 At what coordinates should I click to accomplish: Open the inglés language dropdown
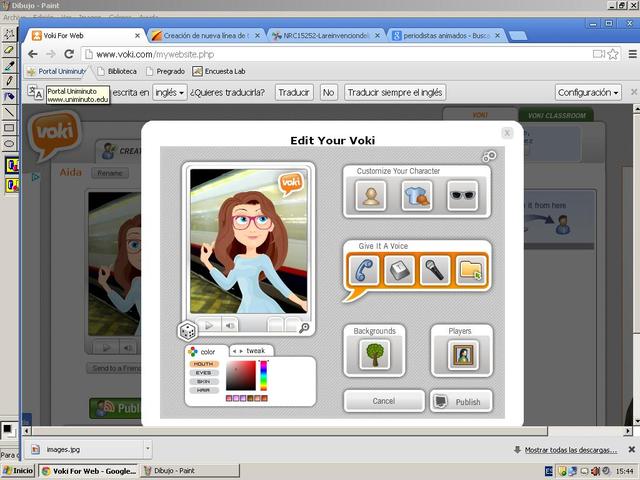pos(170,93)
